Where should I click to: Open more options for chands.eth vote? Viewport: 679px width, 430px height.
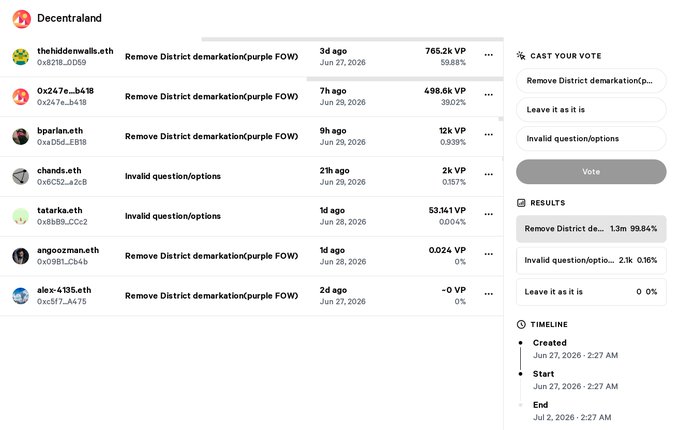(488, 175)
